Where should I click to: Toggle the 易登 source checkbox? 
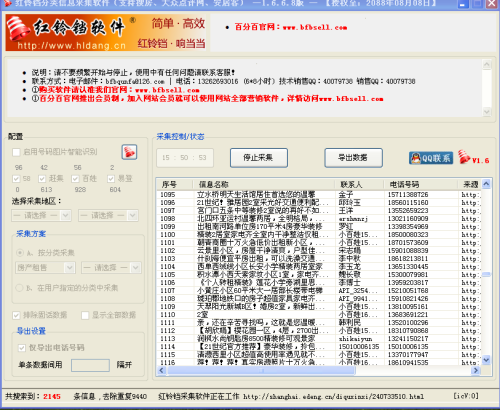(x=111, y=179)
